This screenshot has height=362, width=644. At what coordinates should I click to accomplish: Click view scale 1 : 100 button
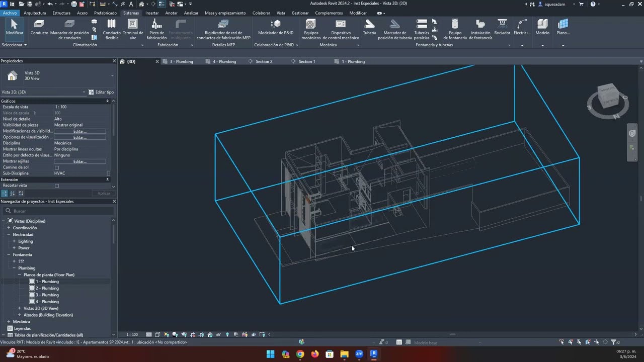[x=132, y=334]
